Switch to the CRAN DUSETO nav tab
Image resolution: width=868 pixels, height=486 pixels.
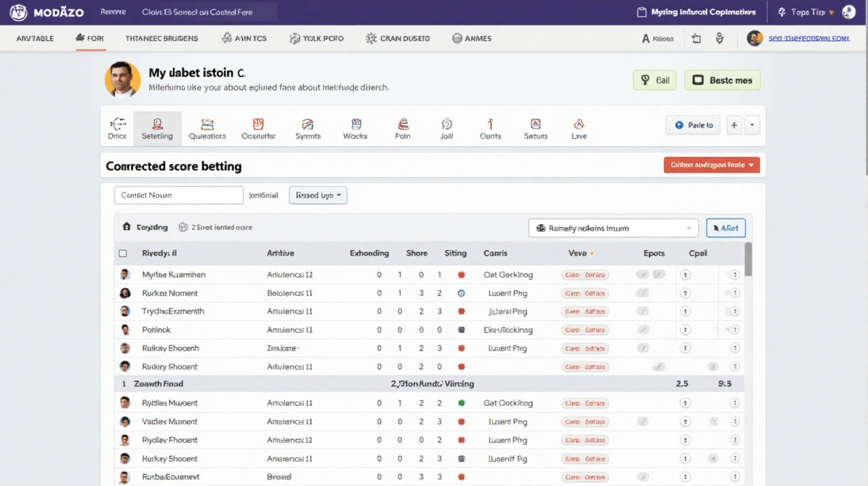tap(398, 38)
